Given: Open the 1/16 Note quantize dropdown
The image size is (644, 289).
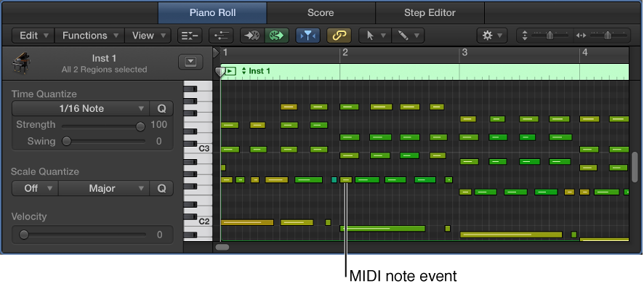Looking at the screenshot, I should coord(81,109).
